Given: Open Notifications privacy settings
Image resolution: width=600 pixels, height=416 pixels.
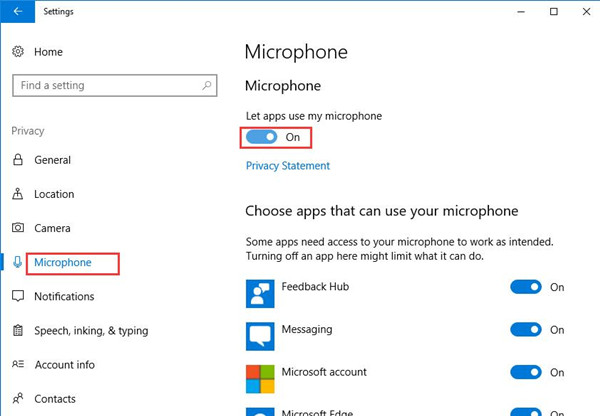Looking at the screenshot, I should click(64, 296).
